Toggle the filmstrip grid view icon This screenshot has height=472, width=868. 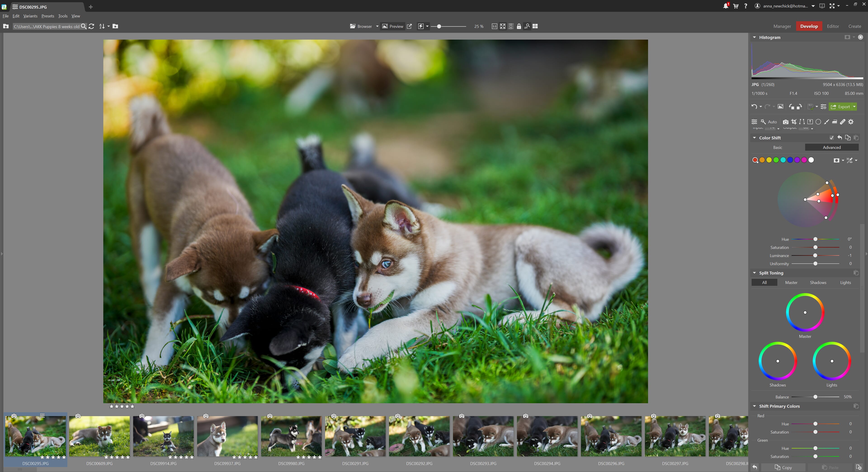click(x=535, y=26)
